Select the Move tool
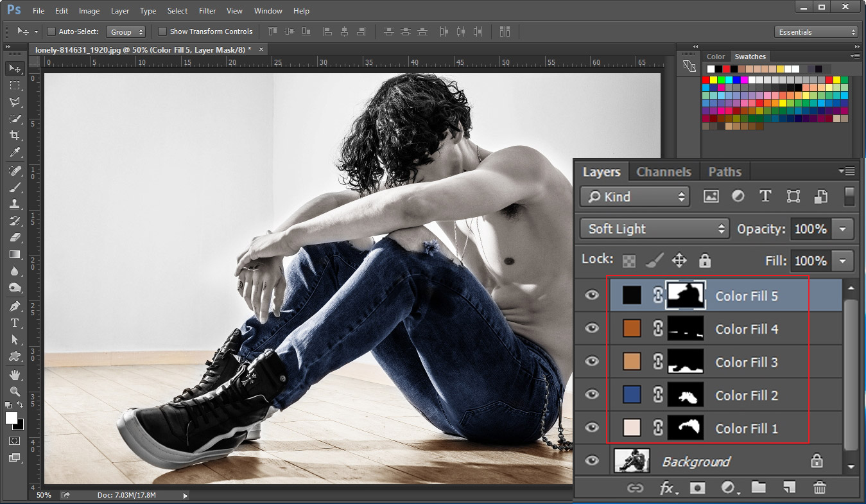Screen dimensions: 866x504 pyautogui.click(x=15, y=69)
